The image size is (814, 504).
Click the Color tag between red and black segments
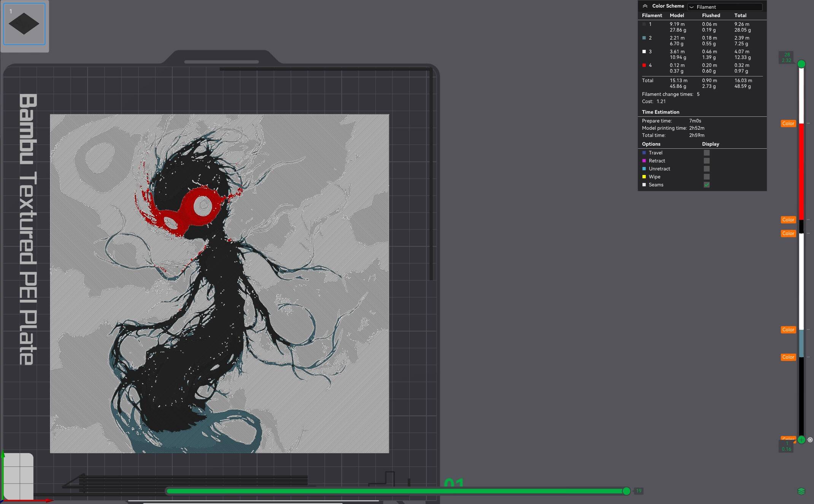pos(788,220)
